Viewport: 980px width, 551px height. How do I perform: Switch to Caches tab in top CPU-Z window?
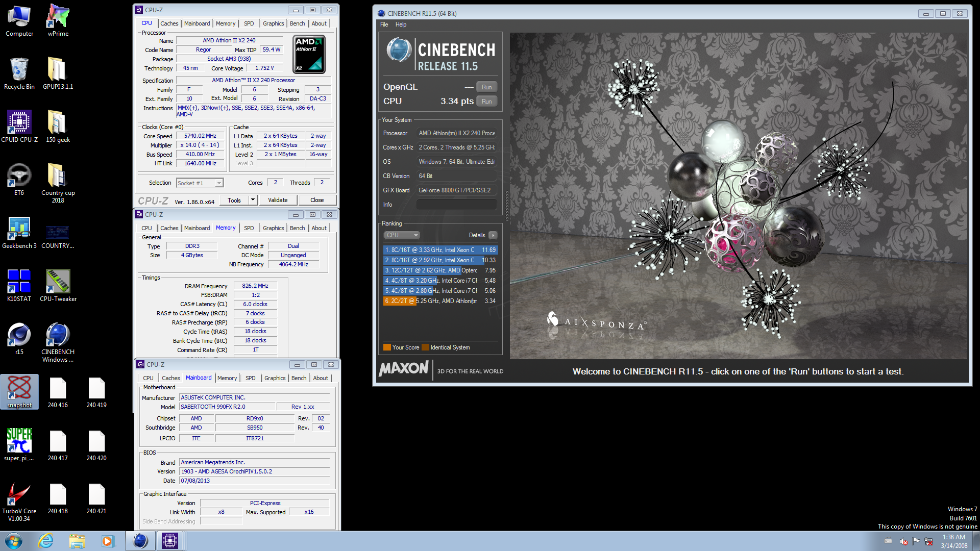coord(169,23)
